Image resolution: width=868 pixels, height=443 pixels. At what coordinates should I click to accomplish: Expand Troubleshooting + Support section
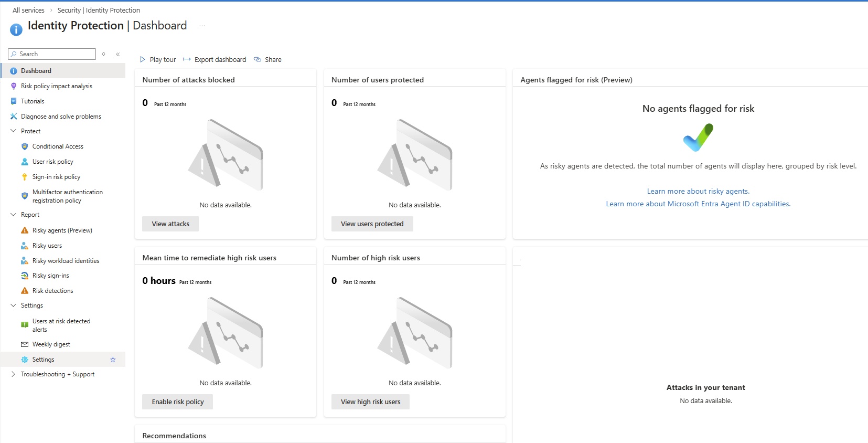(x=14, y=374)
